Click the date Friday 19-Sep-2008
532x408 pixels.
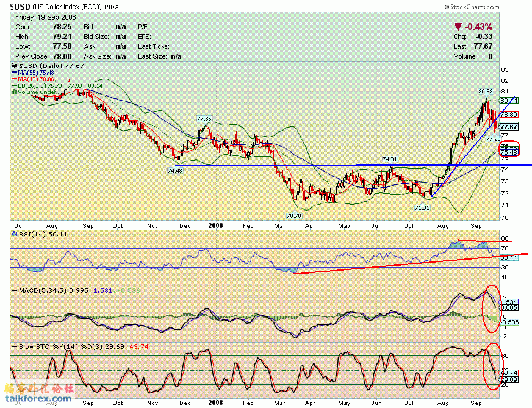(46, 17)
